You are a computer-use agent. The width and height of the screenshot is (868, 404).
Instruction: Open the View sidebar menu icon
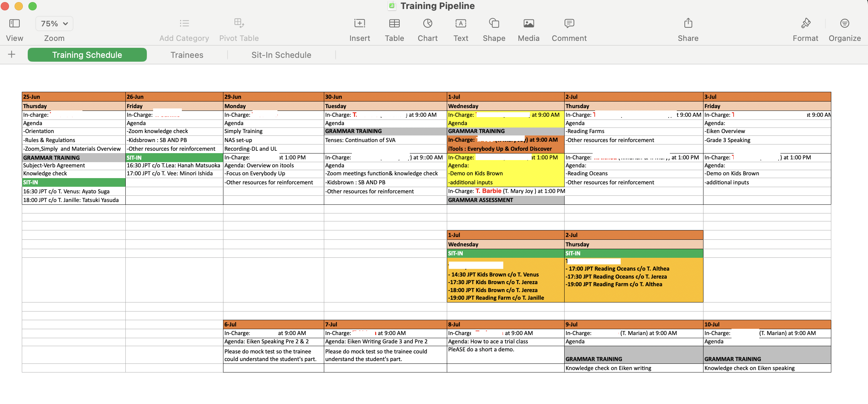14,24
